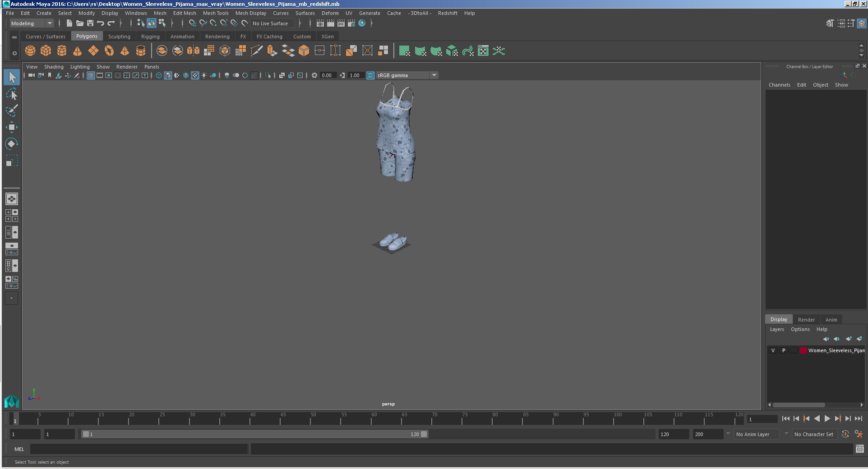868x469 pixels.
Task: Switch to four-view layout icon
Action: (12, 216)
